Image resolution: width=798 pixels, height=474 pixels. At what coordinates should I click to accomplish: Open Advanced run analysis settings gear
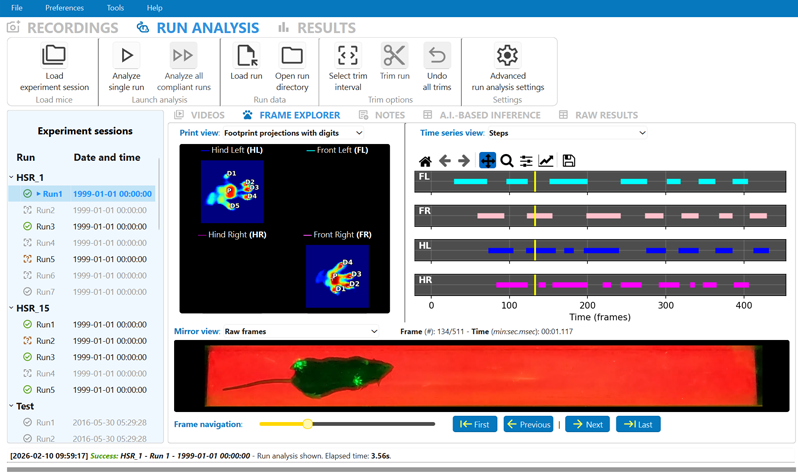(507, 55)
